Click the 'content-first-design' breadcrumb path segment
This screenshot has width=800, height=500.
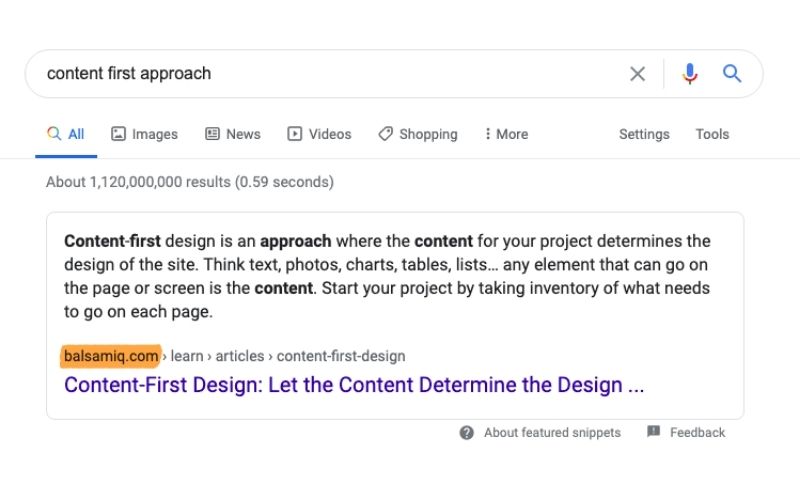pos(341,356)
